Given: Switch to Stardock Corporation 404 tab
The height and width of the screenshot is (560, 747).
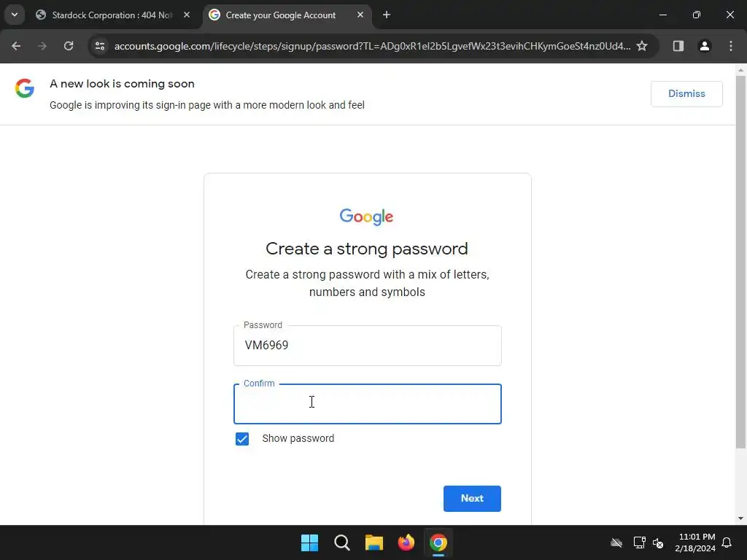Looking at the screenshot, I should coord(113,15).
